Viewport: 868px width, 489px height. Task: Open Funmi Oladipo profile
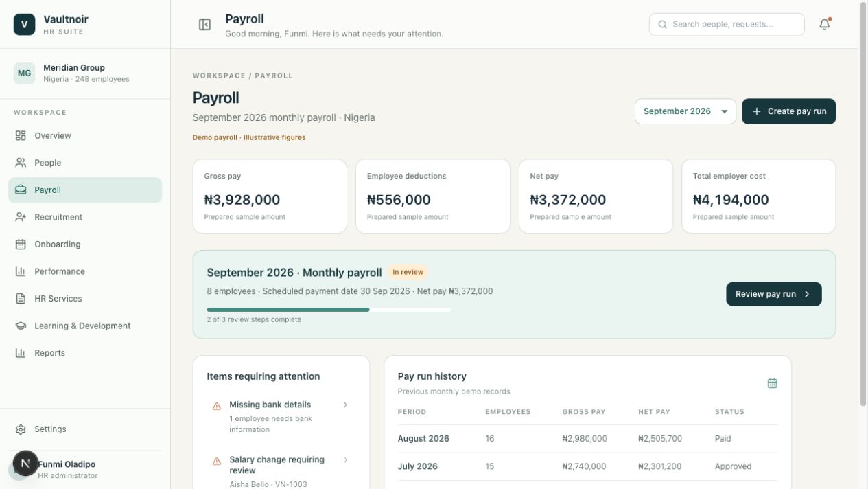pyautogui.click(x=85, y=470)
